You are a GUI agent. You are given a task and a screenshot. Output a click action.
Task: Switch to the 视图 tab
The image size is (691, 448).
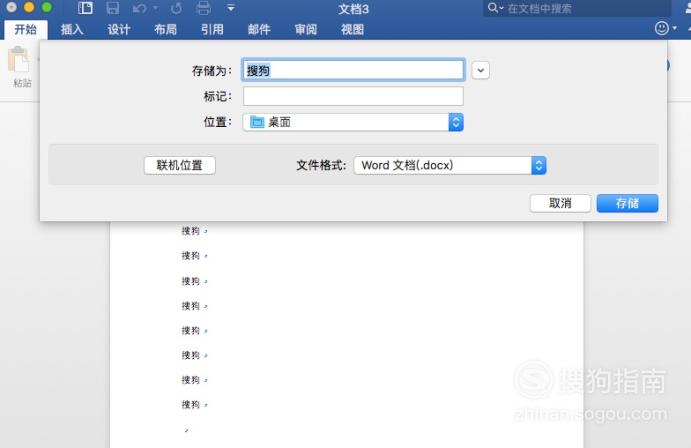click(x=352, y=30)
